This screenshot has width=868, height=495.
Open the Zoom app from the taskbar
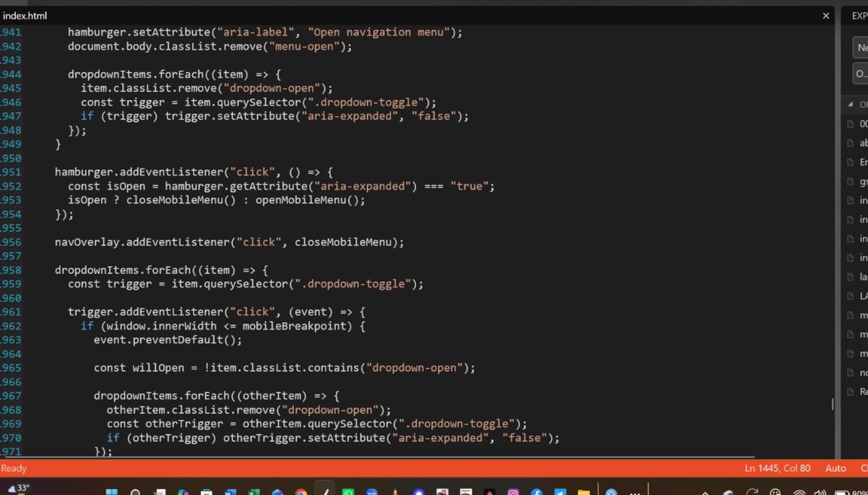click(x=372, y=492)
